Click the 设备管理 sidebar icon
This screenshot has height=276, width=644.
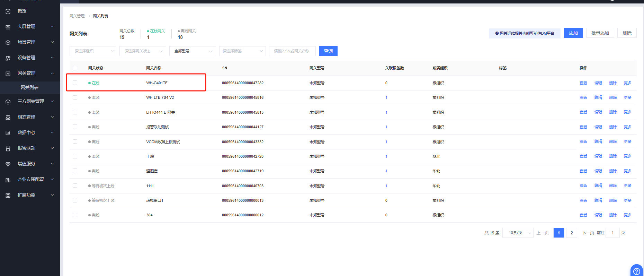point(8,58)
